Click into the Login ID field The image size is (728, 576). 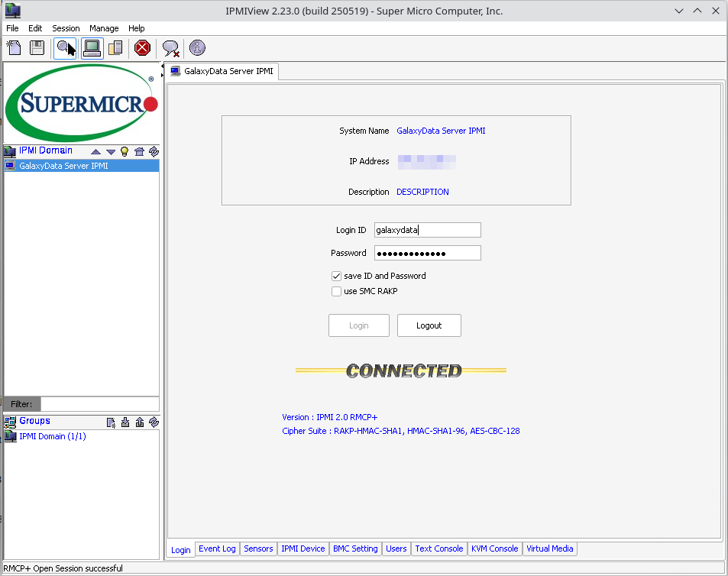[428, 230]
